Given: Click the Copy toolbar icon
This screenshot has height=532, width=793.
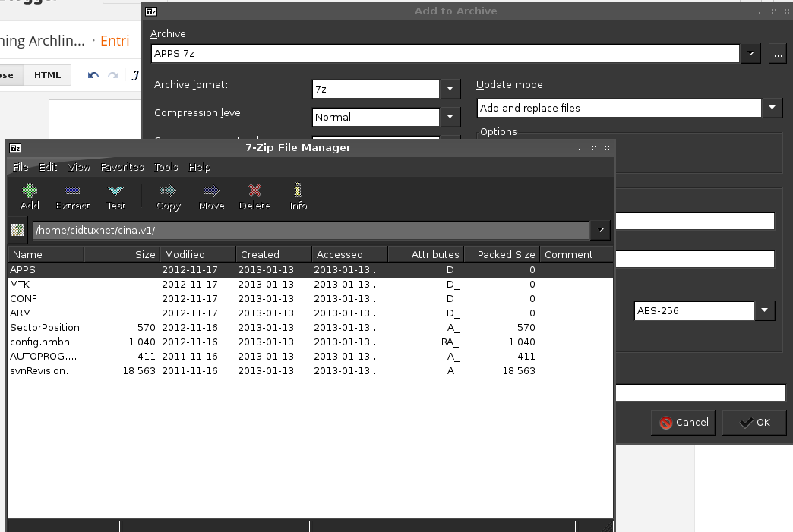Looking at the screenshot, I should coord(168,190).
